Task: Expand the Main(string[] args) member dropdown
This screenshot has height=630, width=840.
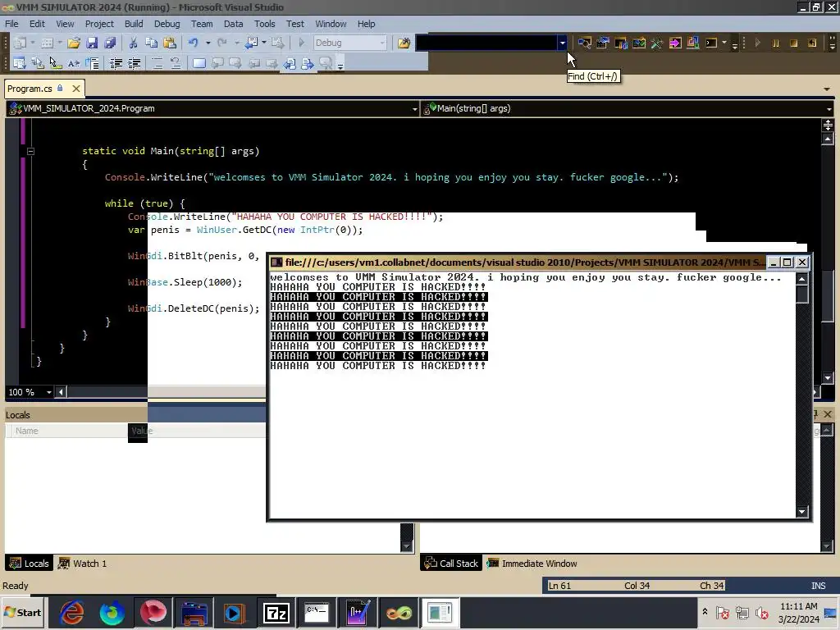Action: point(829,109)
